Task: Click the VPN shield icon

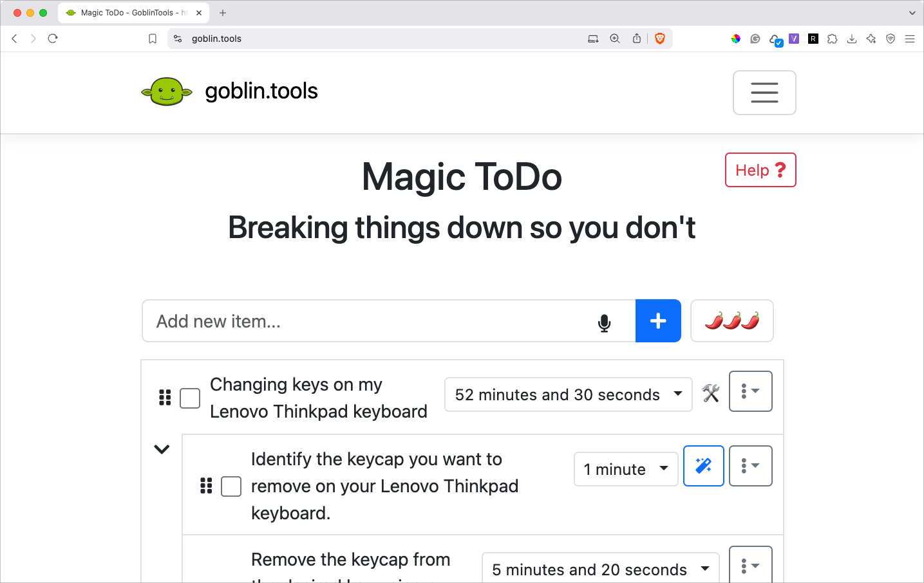Action: (x=891, y=39)
